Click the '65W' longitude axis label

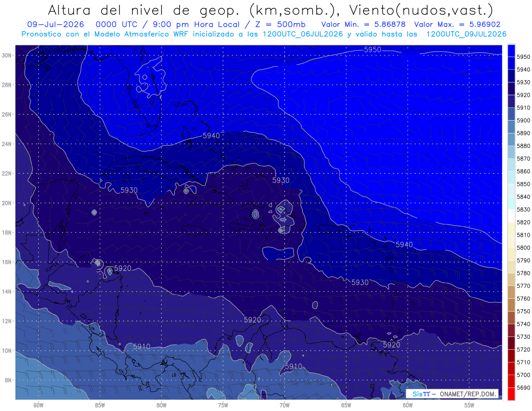(x=346, y=405)
